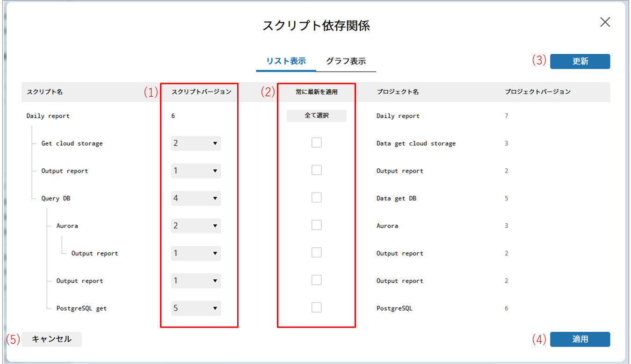
Task: Close the script dependency dialog
Action: (x=605, y=22)
